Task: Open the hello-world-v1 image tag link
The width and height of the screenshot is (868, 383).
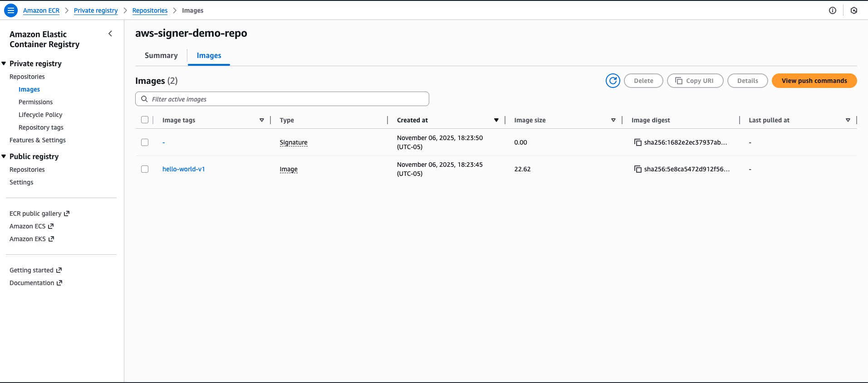Action: pos(184,169)
